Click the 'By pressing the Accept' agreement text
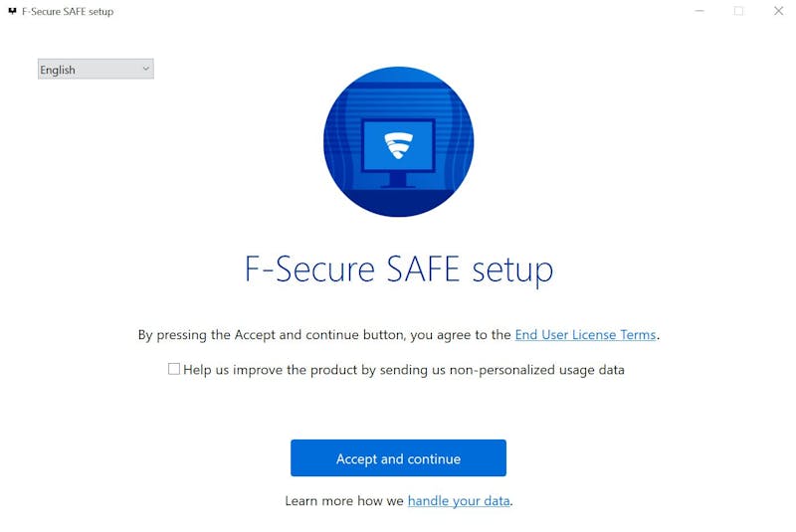Viewport: 796px width, 532px height. pos(324,335)
